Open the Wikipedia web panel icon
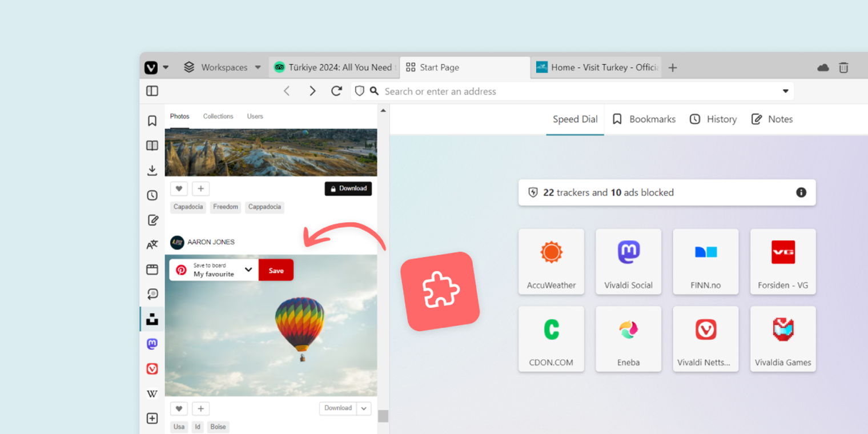This screenshot has height=434, width=868. click(152, 393)
